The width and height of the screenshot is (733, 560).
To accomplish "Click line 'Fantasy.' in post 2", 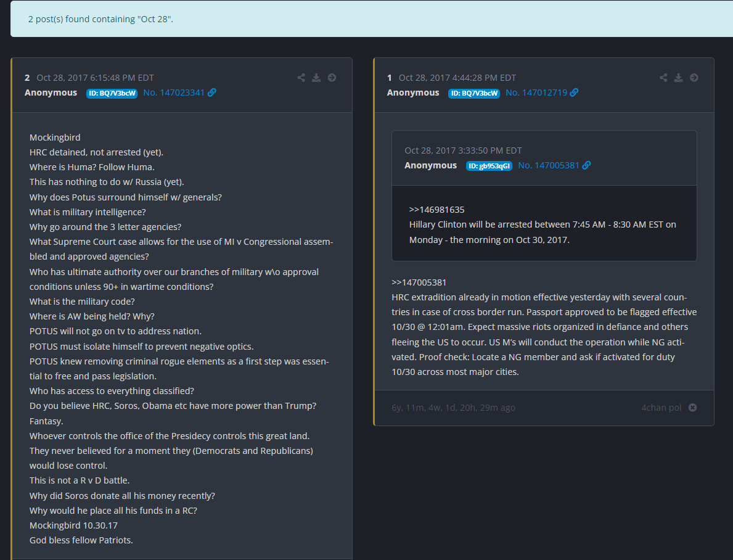I will [46, 421].
